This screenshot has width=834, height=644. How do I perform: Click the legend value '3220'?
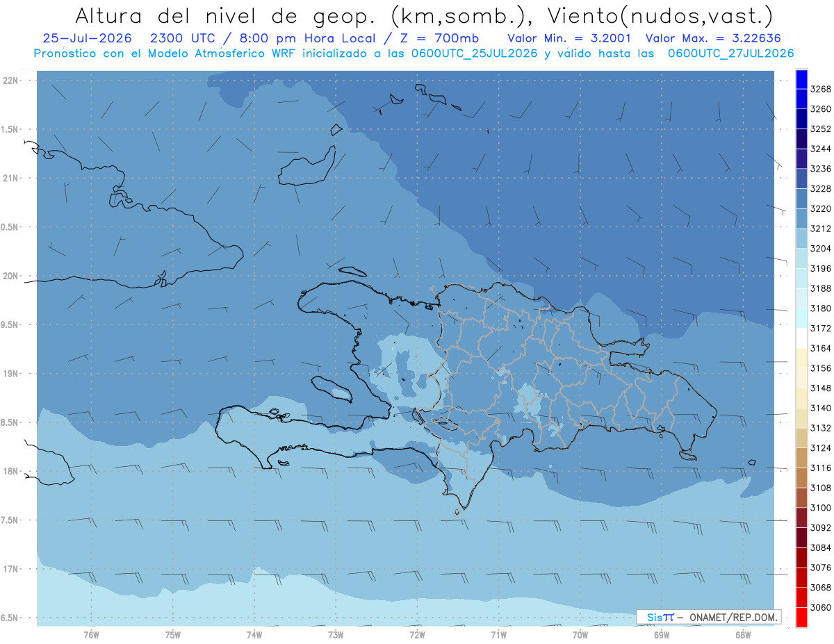(821, 208)
